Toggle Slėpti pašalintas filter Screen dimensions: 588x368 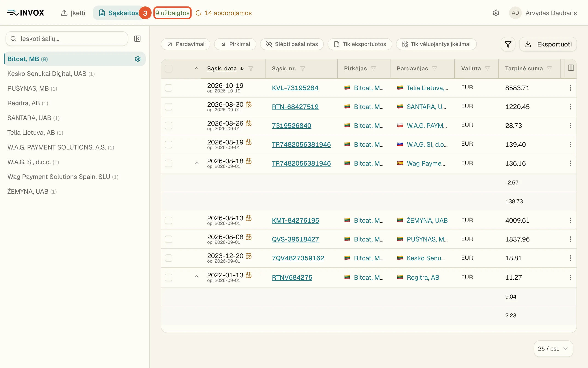tap(292, 44)
